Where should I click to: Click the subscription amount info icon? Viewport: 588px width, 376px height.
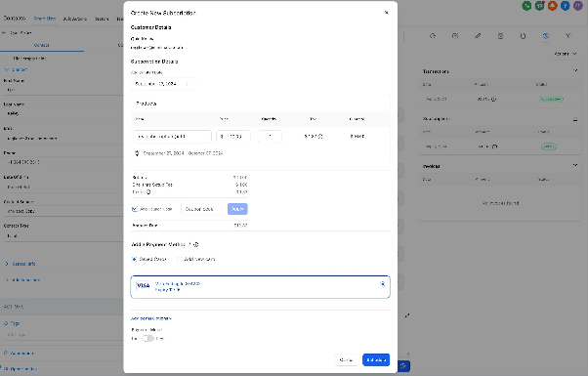point(494,146)
